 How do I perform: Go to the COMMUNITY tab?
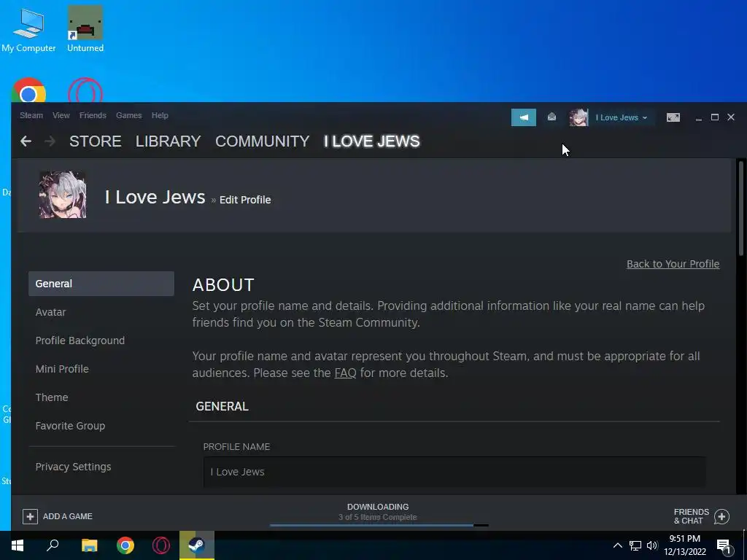[x=262, y=141]
